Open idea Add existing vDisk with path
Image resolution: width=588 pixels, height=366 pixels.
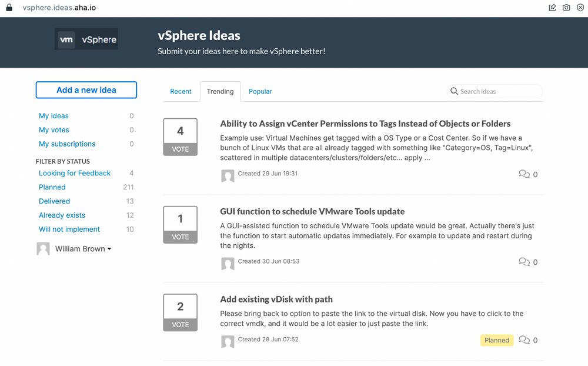(276, 299)
